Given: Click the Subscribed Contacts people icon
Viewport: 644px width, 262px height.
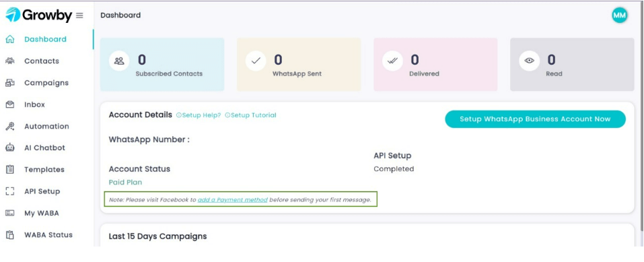Looking at the screenshot, I should (x=119, y=61).
